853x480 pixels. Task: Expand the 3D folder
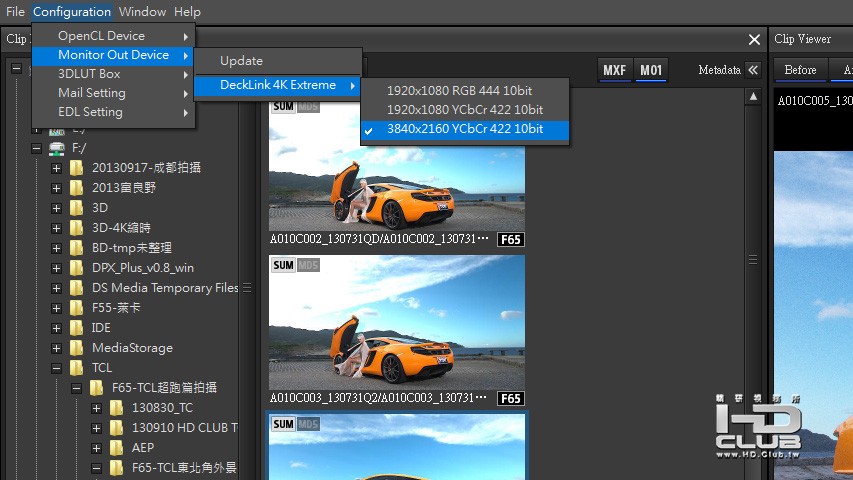click(57, 208)
